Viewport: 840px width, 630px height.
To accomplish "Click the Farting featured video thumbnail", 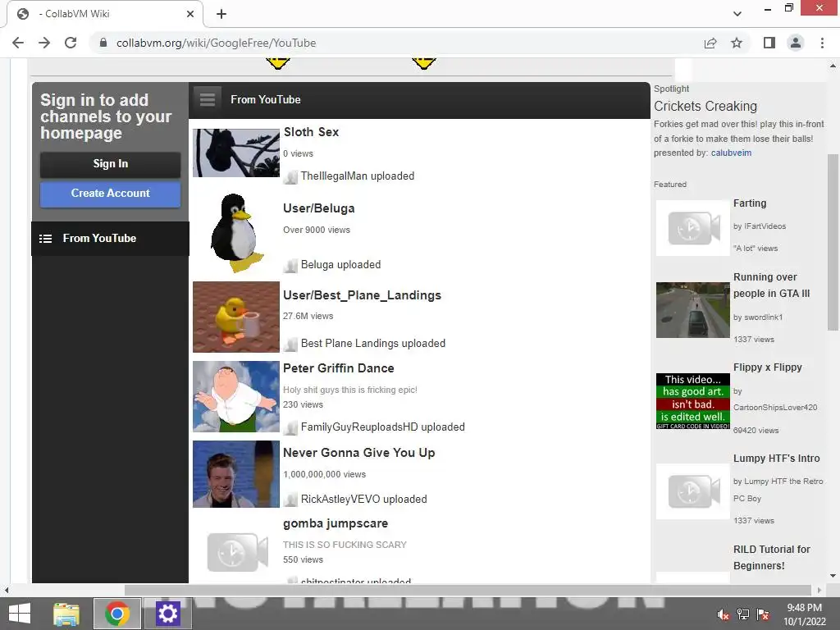I will pos(693,228).
